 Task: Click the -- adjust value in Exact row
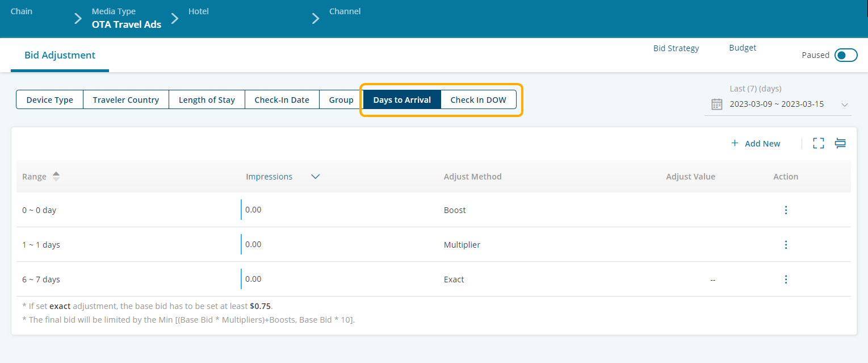coord(712,279)
